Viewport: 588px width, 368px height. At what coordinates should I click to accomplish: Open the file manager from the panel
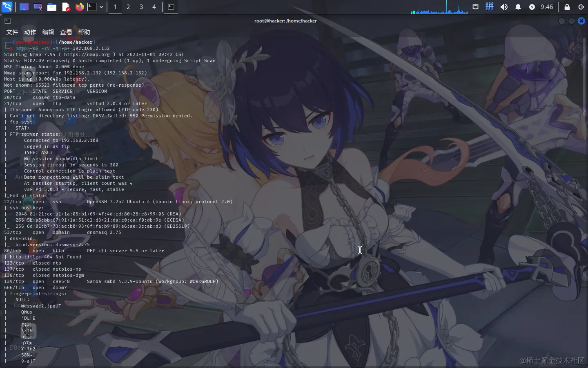52,7
